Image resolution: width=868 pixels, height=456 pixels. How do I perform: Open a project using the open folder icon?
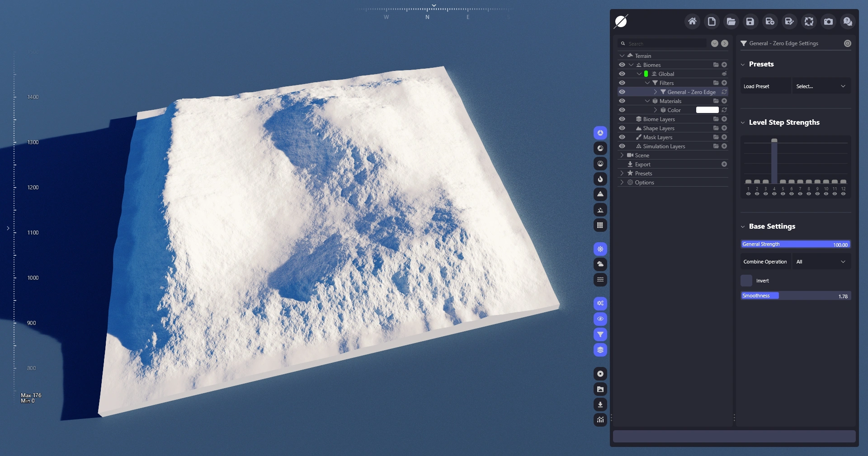coord(731,21)
